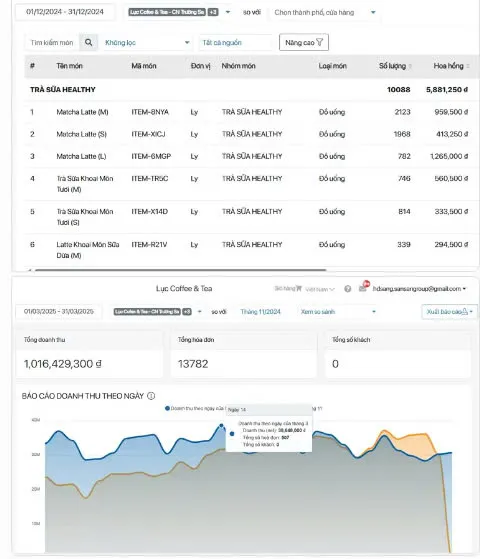Select the Matcha Latte (S) item name

tap(81, 134)
